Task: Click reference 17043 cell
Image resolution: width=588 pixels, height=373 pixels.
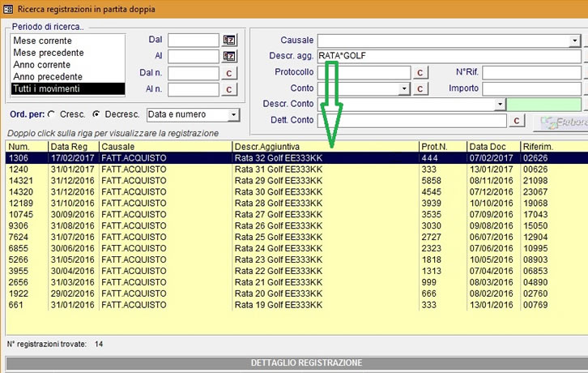Action: (x=535, y=215)
